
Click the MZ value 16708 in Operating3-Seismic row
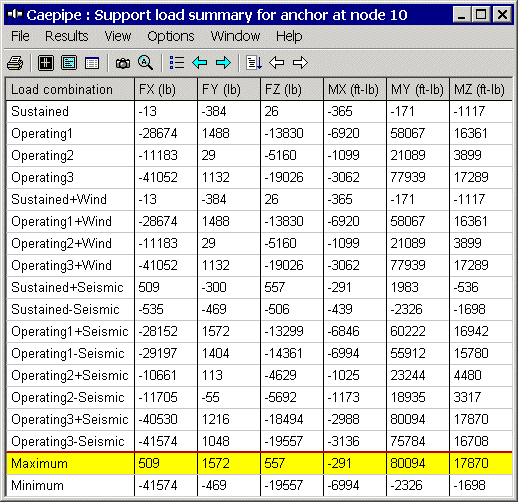click(471, 441)
